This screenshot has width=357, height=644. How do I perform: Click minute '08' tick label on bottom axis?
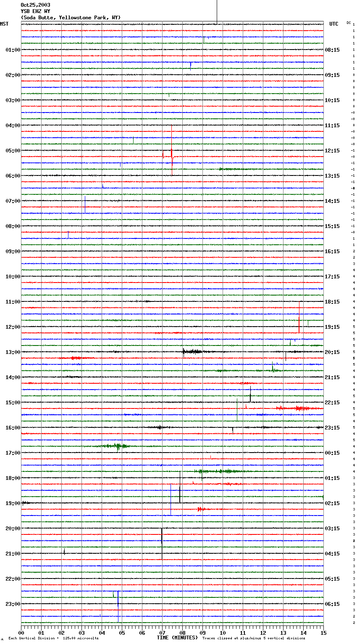coord(182,633)
